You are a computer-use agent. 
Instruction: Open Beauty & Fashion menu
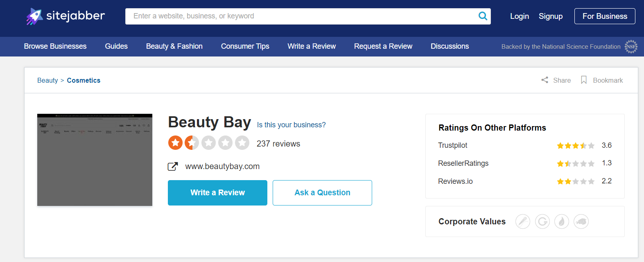coord(174,46)
